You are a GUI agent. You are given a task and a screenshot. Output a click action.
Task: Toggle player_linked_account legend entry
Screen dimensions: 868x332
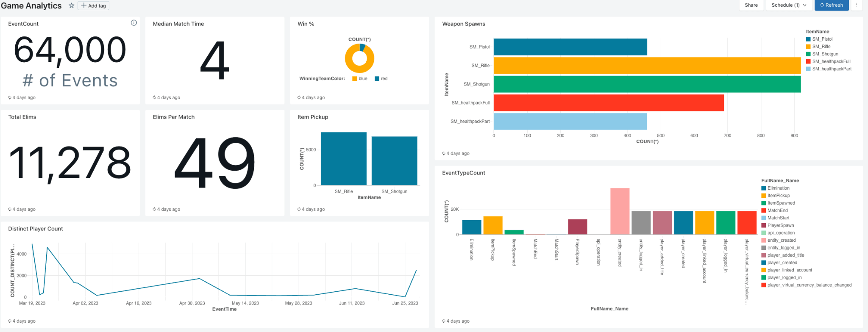tap(787, 270)
